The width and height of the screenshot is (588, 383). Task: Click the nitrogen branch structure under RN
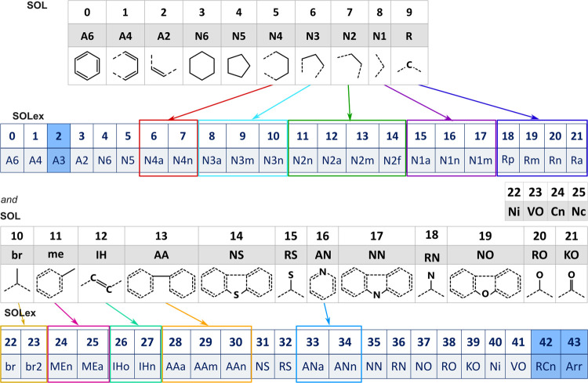pyautogui.click(x=431, y=284)
